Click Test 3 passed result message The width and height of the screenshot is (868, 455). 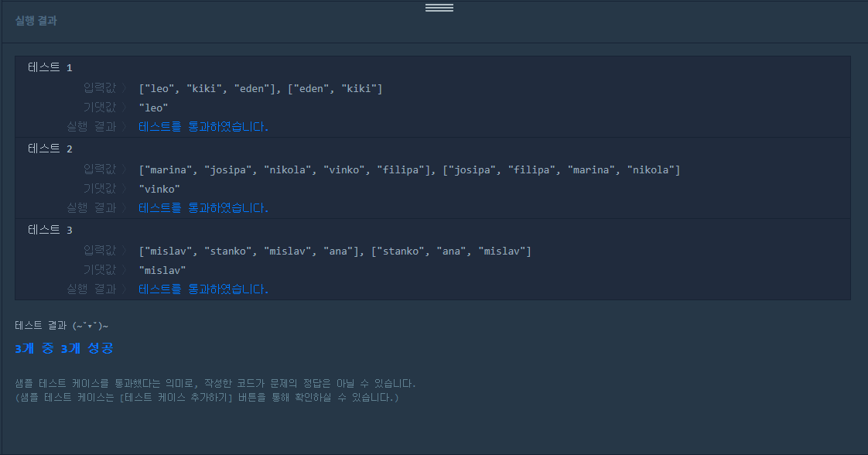(x=203, y=289)
